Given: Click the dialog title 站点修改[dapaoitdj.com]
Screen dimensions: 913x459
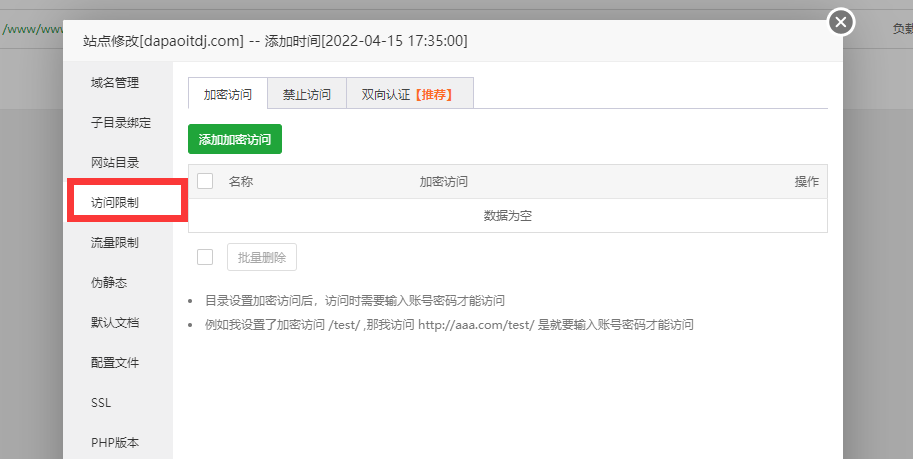Looking at the screenshot, I should 164,41.
